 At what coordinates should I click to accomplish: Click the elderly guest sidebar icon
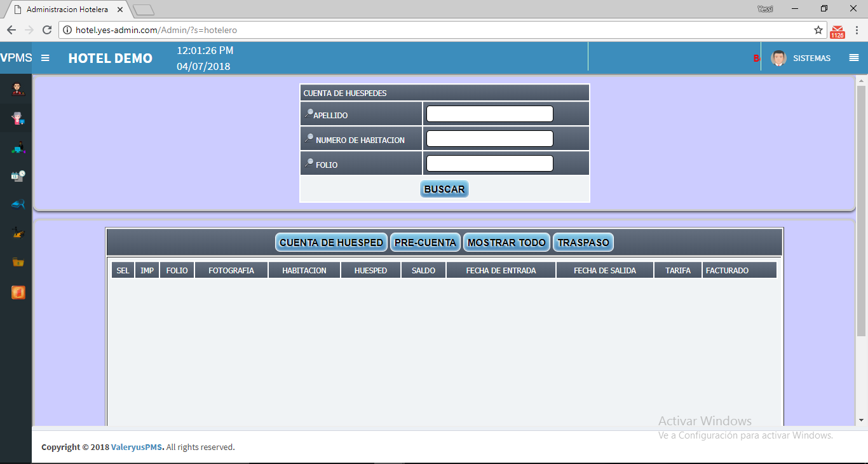pyautogui.click(x=18, y=118)
